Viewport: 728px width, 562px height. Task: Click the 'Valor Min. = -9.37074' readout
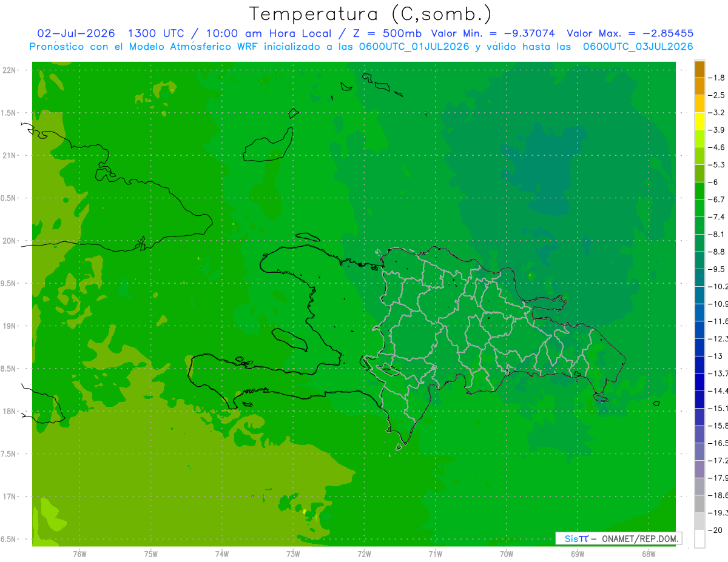(494, 33)
